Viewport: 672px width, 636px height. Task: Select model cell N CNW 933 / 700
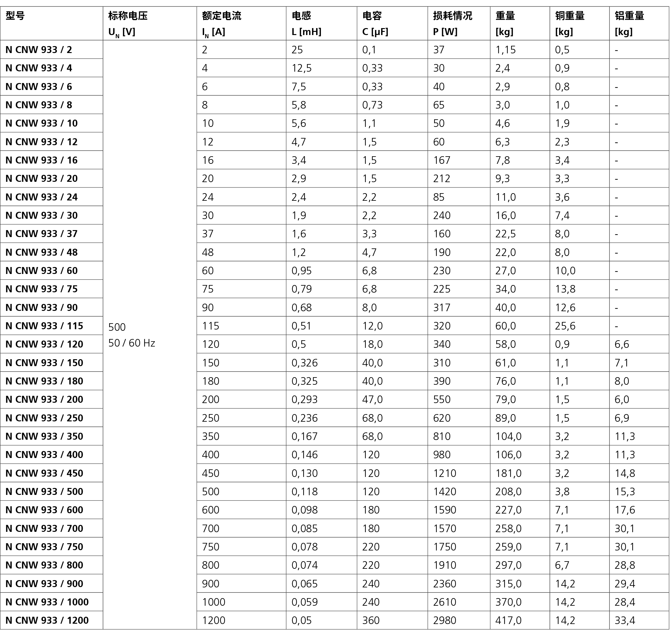(51, 528)
